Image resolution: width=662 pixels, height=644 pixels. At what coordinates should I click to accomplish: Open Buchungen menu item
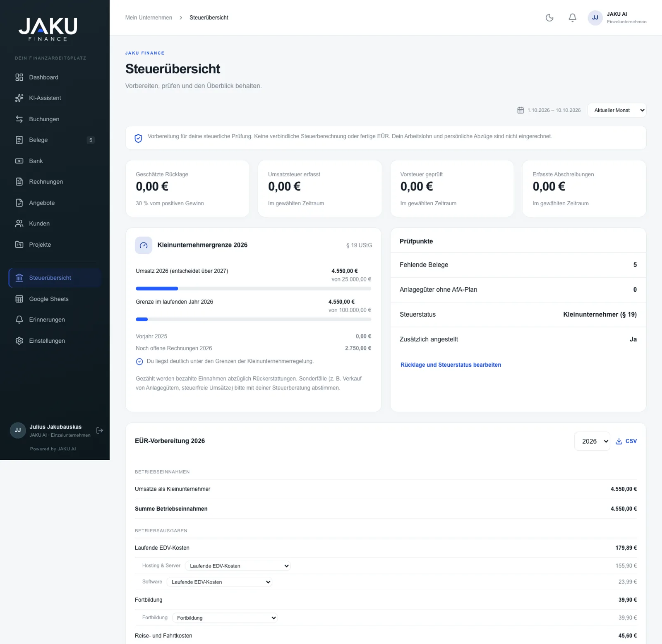[x=55, y=119]
